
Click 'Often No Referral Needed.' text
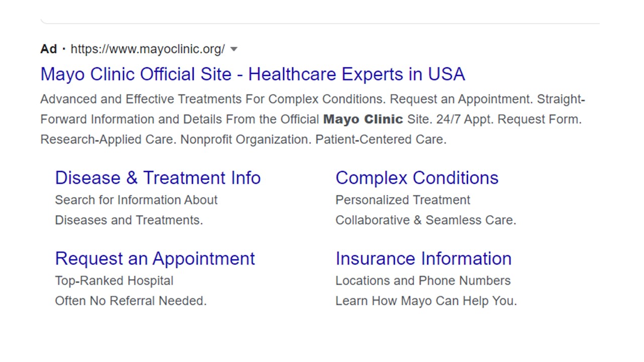(131, 301)
